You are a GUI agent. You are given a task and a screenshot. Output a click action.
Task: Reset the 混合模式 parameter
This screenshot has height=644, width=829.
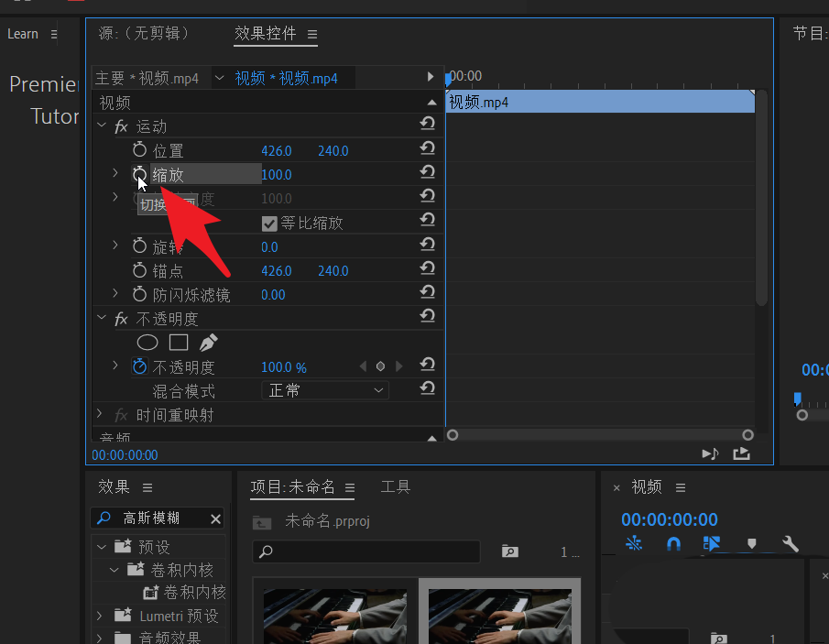click(x=427, y=388)
